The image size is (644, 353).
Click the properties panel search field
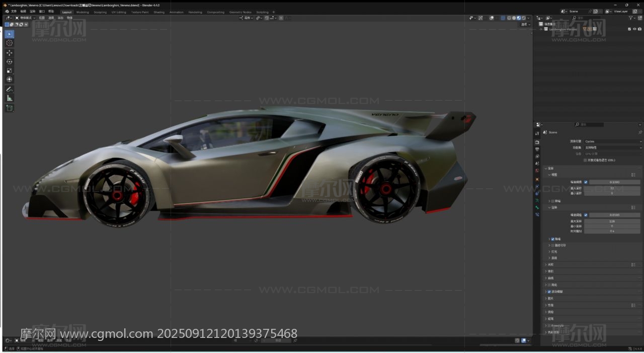tap(589, 124)
